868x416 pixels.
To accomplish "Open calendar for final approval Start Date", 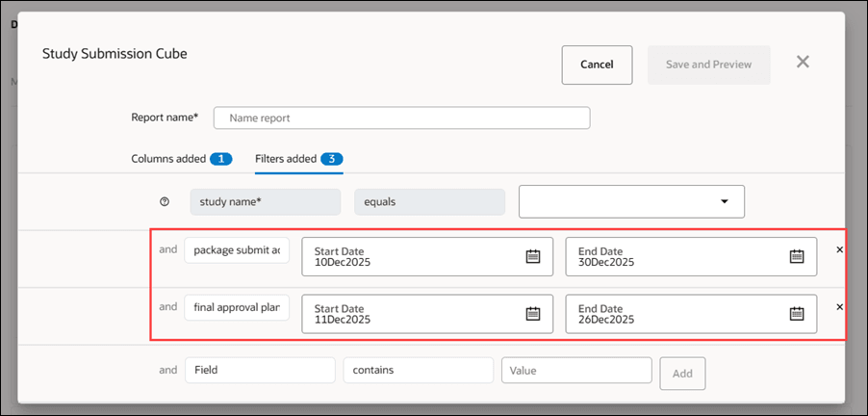I will [532, 314].
